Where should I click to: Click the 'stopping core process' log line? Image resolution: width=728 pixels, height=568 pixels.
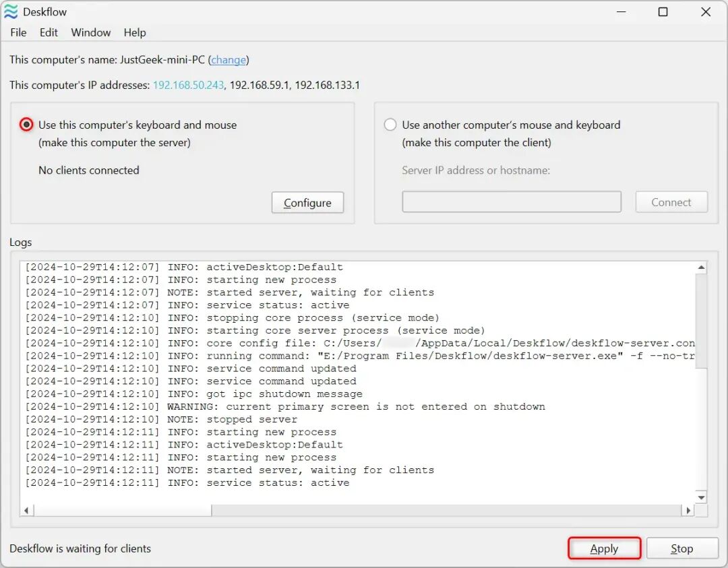[232, 318]
